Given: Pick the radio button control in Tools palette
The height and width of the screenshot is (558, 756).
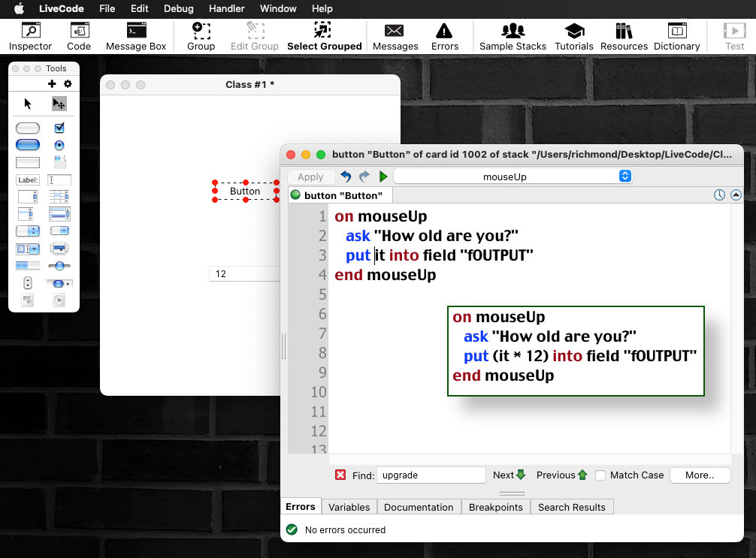Looking at the screenshot, I should tap(59, 145).
